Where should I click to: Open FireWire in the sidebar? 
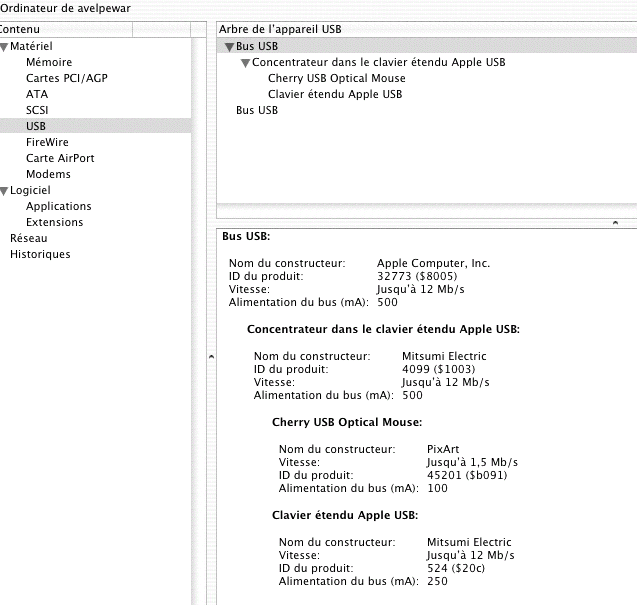[47, 142]
